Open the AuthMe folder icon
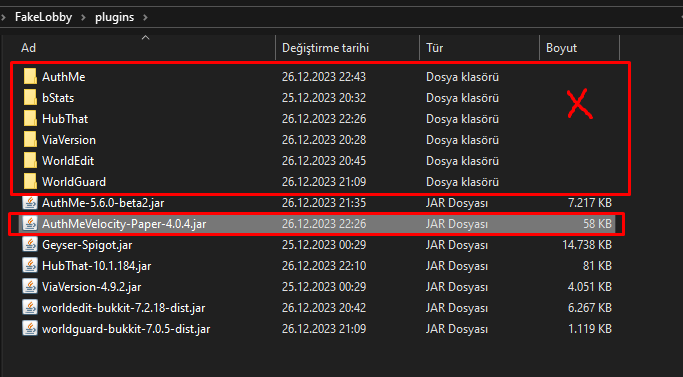The image size is (683, 377). [30, 77]
